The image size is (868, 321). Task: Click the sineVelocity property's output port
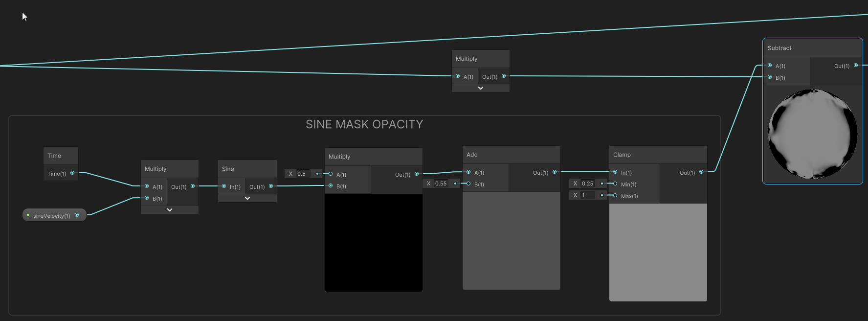pyautogui.click(x=77, y=215)
